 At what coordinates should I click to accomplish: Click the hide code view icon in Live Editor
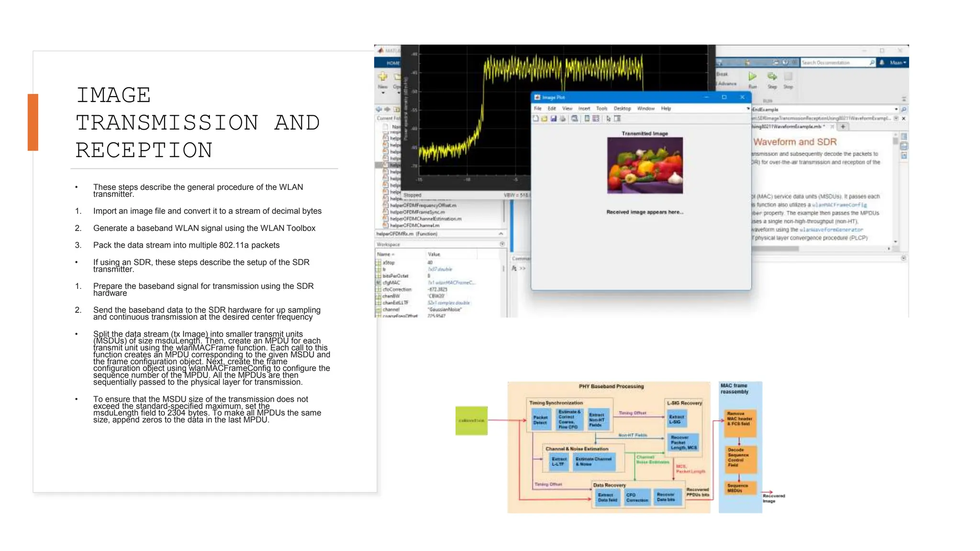[904, 155]
